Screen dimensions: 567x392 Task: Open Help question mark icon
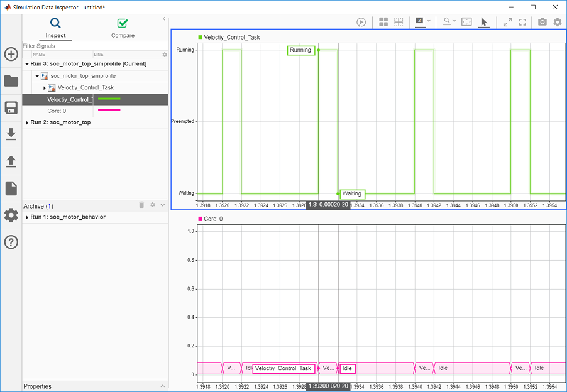click(11, 242)
